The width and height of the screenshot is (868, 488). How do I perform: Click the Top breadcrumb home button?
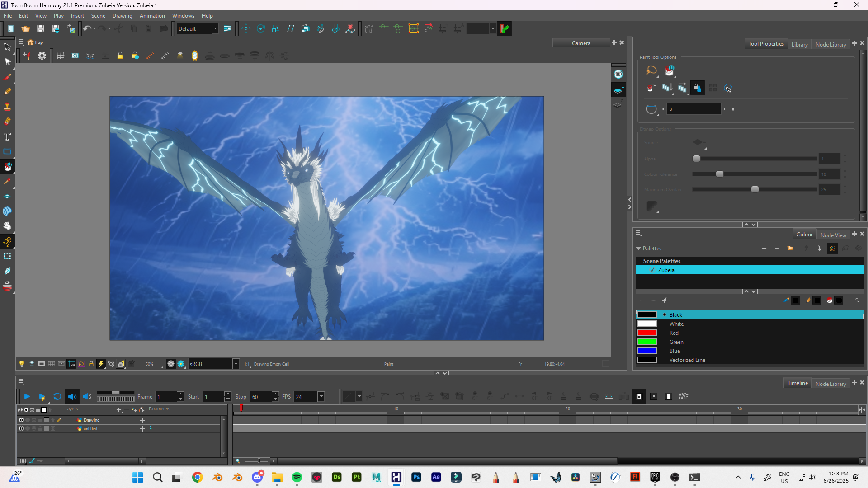click(35, 42)
